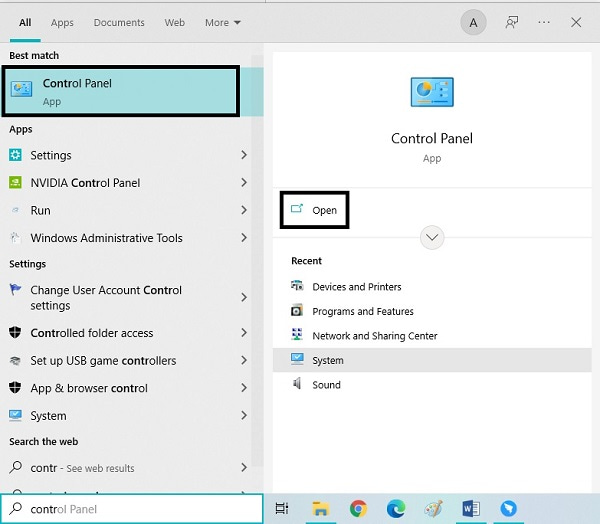Select contr - See web results
This screenshot has width=600, height=524.
[82, 468]
